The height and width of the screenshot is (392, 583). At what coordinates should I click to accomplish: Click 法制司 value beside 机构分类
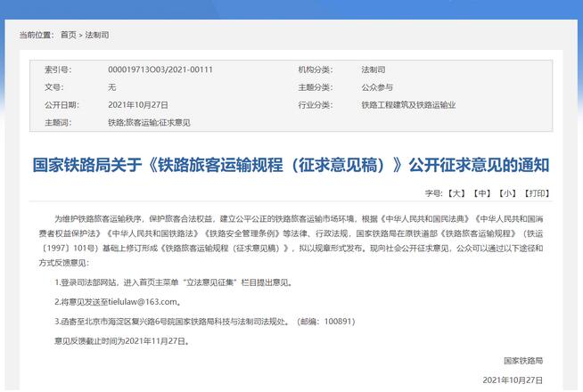pos(373,69)
